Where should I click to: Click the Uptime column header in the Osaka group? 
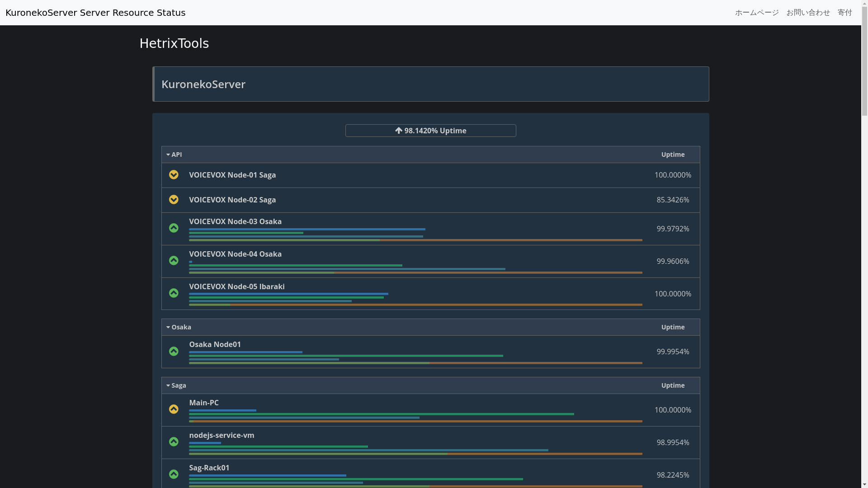(673, 327)
